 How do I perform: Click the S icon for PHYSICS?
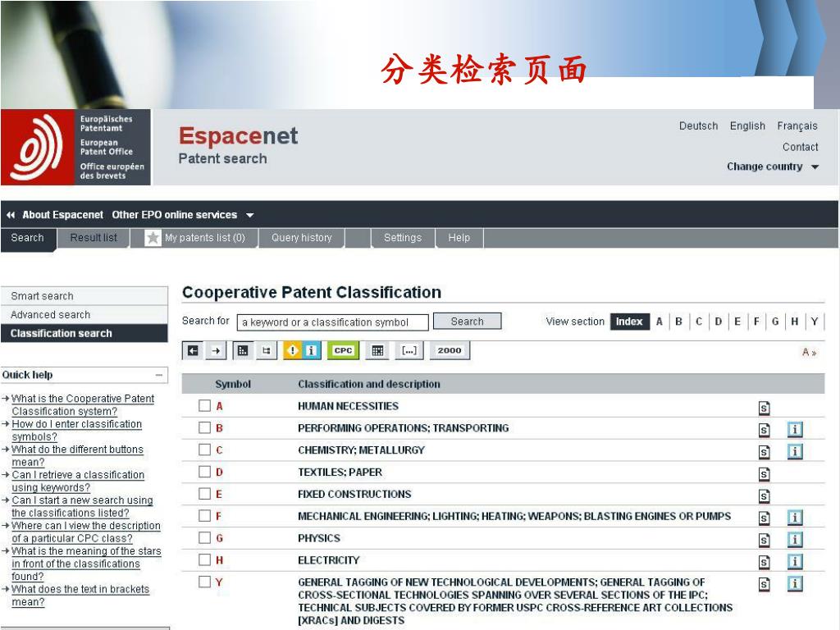pos(765,540)
